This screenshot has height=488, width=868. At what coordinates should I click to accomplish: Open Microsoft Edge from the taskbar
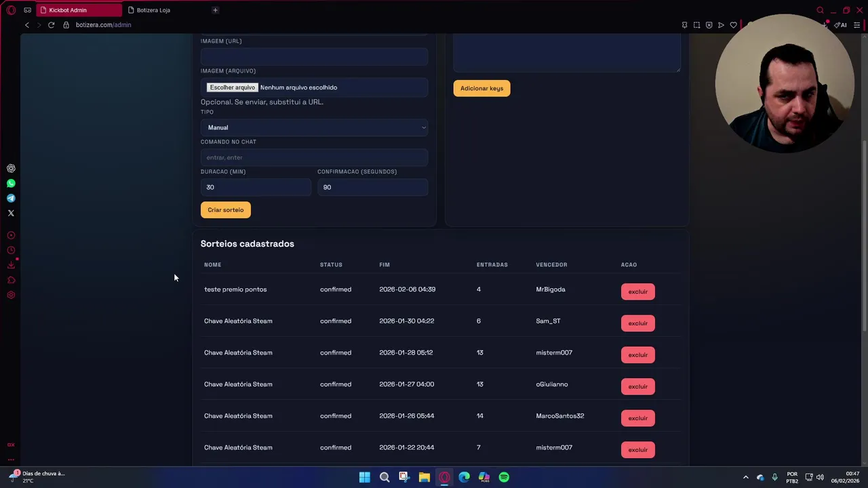464,477
